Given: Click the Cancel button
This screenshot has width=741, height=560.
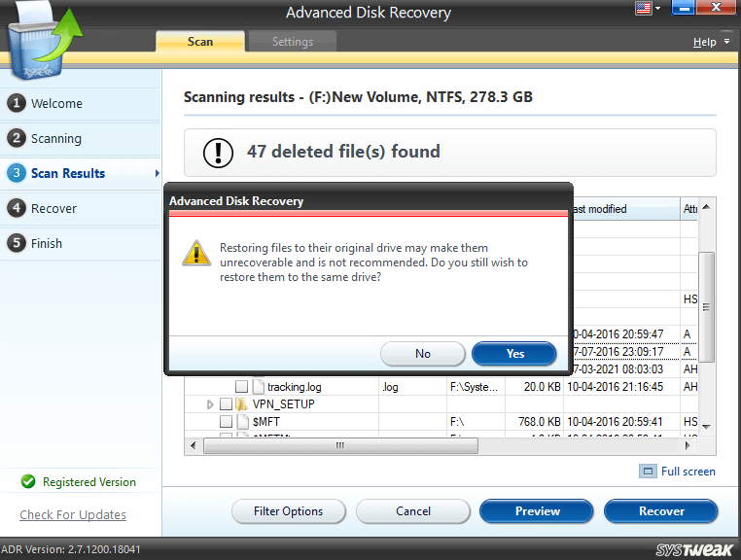Looking at the screenshot, I should [413, 511].
